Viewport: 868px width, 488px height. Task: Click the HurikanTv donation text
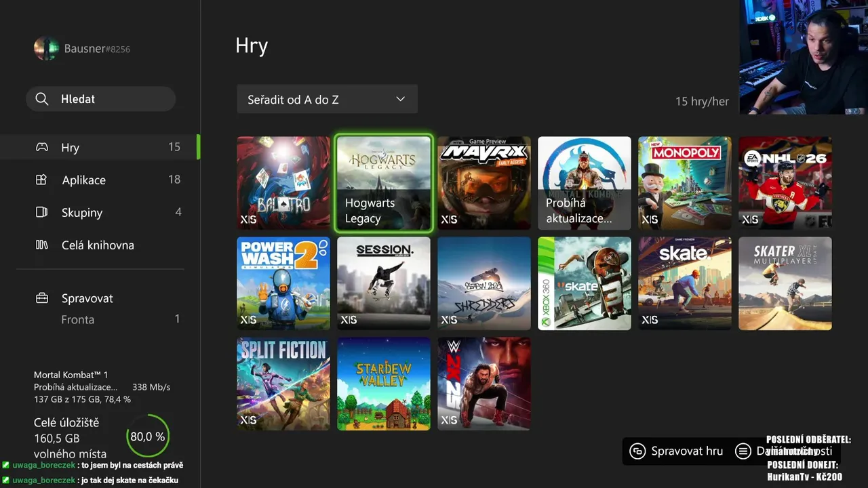pyautogui.click(x=805, y=476)
